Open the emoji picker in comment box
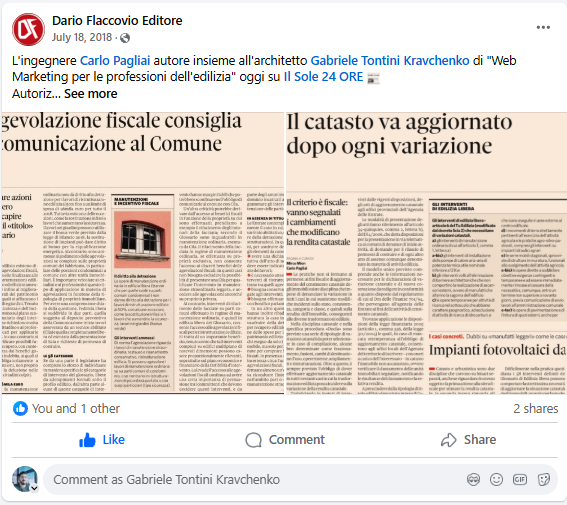This screenshot has height=505, width=567. (x=496, y=480)
